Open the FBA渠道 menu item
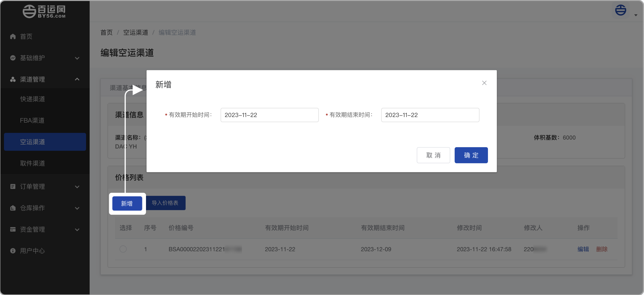Image resolution: width=644 pixels, height=295 pixels. (32, 120)
